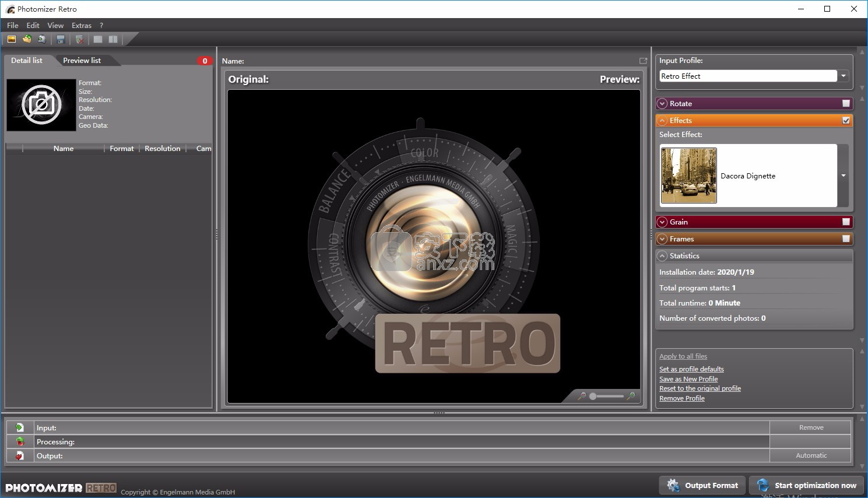Expand the Frames section

[x=662, y=239]
